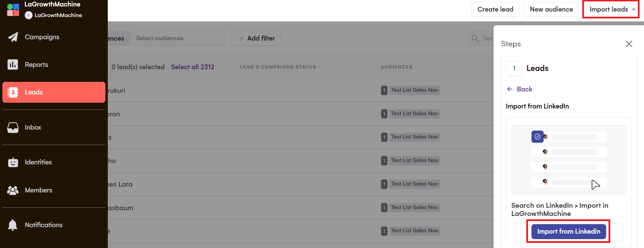Viewport: 644px width, 248px height.
Task: Click the New audience button
Action: point(551,10)
